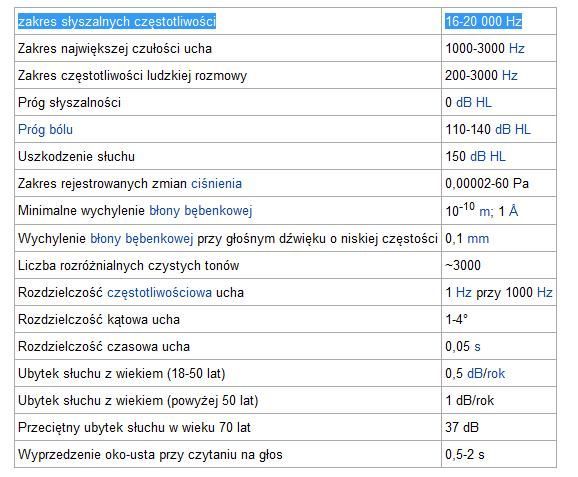Click 'dB HL' link beside 150
Viewport: 578px width, 477px height.
tap(488, 156)
